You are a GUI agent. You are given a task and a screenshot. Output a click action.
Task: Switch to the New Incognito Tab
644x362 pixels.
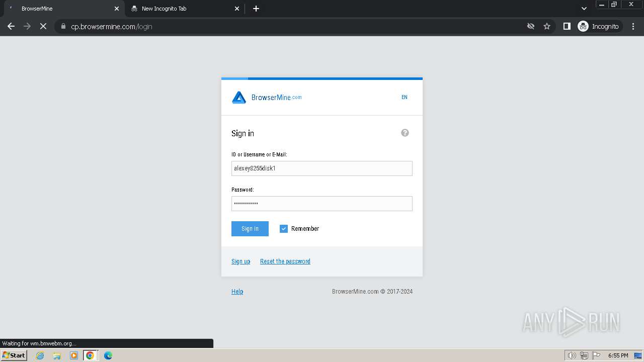point(184,9)
